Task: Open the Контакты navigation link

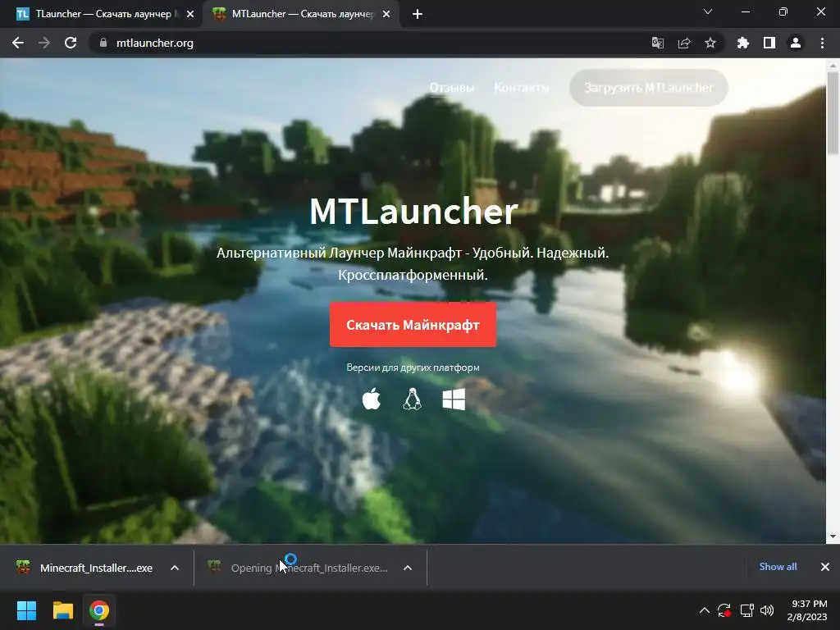Action: pos(521,87)
